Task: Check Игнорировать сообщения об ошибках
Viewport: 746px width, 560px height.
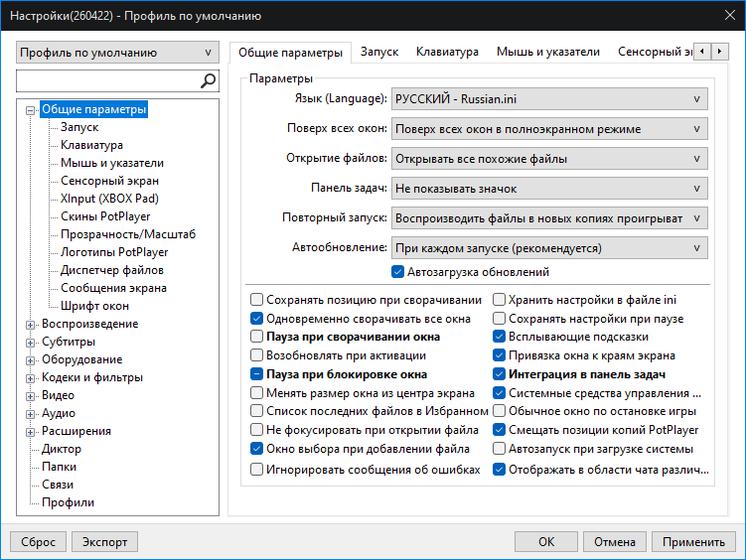Action: (256, 470)
